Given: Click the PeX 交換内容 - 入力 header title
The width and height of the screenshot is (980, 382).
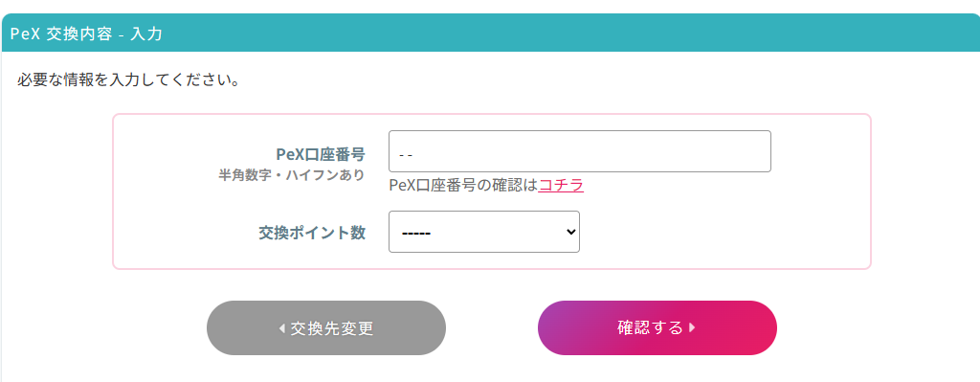Looking at the screenshot, I should (x=86, y=34).
